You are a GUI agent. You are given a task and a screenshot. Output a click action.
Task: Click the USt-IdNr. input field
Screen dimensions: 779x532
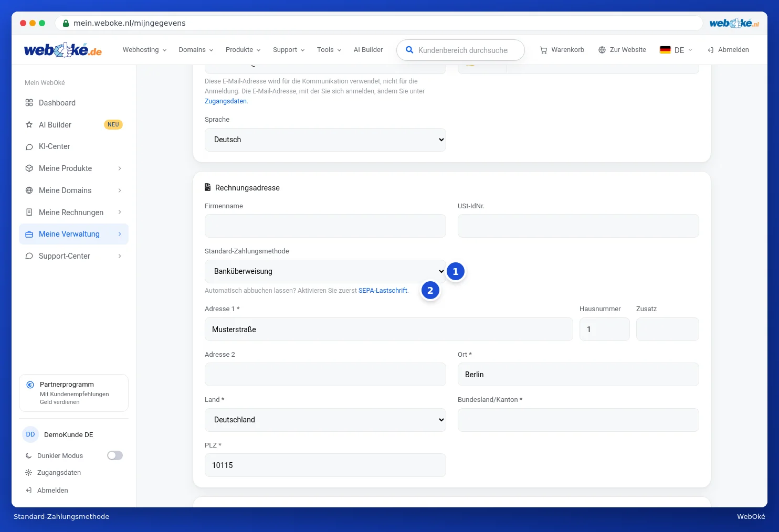pyautogui.click(x=578, y=226)
